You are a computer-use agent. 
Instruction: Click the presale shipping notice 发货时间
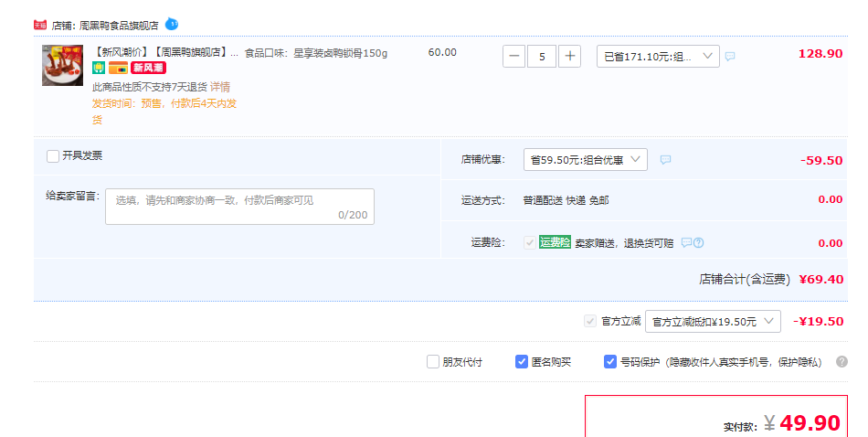click(164, 112)
